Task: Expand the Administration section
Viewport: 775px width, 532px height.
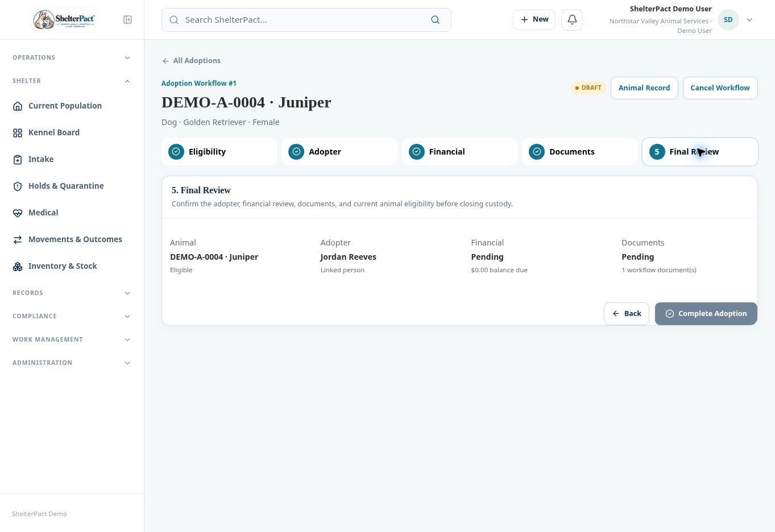Action: tap(72, 363)
